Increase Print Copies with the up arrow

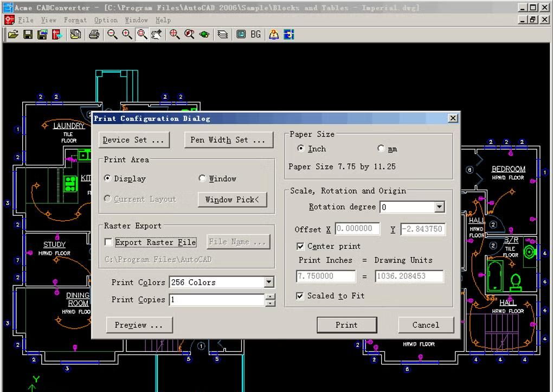click(x=271, y=297)
